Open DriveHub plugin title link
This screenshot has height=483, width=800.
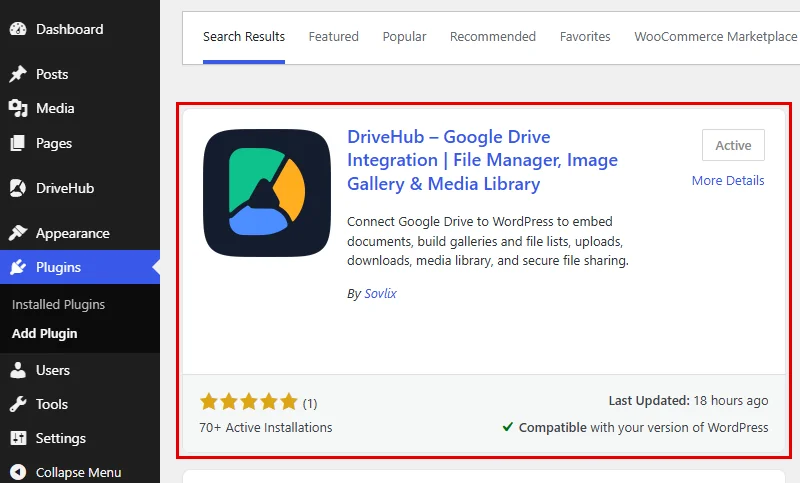tap(482, 160)
